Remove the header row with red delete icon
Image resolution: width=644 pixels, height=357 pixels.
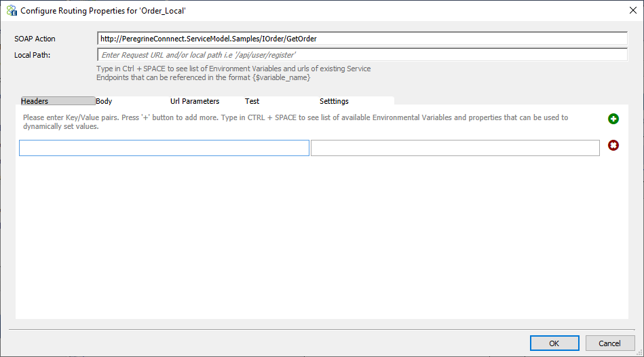pyautogui.click(x=613, y=145)
